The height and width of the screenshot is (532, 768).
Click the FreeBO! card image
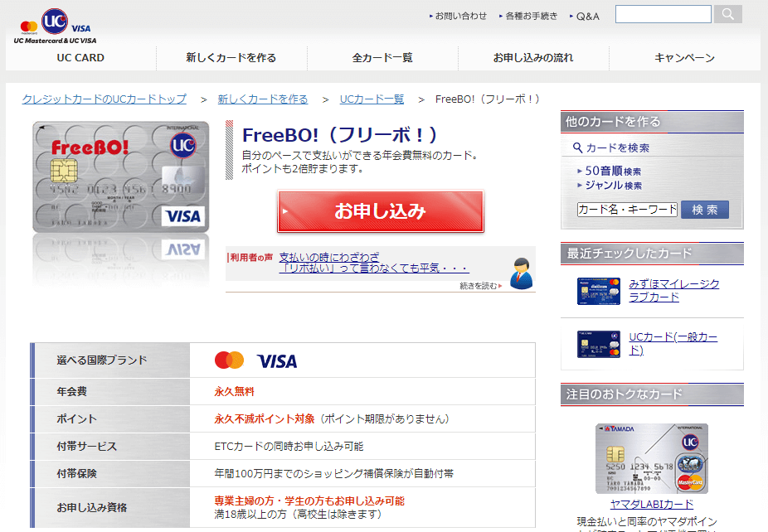coord(120,177)
